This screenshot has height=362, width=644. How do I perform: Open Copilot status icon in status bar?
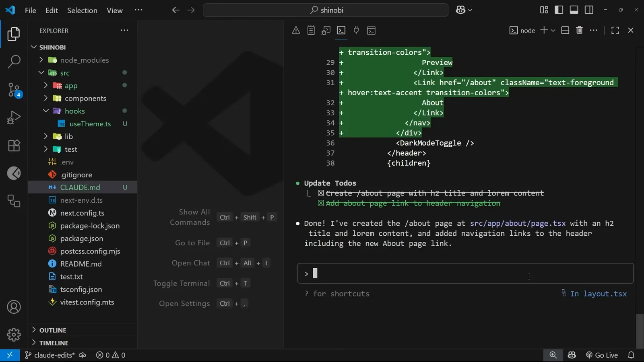point(572,355)
